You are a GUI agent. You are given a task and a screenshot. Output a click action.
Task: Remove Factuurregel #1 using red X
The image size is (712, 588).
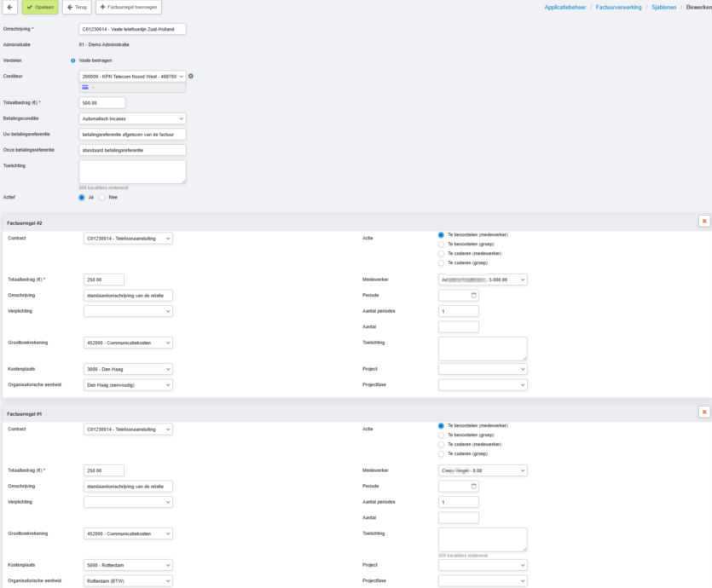[703, 412]
